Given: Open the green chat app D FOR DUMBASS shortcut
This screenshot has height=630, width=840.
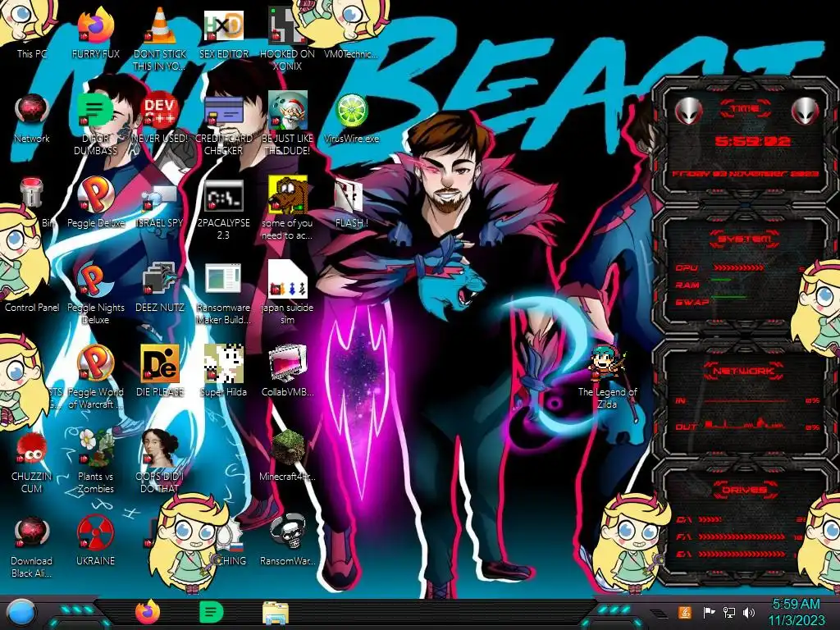Looking at the screenshot, I should [x=95, y=125].
